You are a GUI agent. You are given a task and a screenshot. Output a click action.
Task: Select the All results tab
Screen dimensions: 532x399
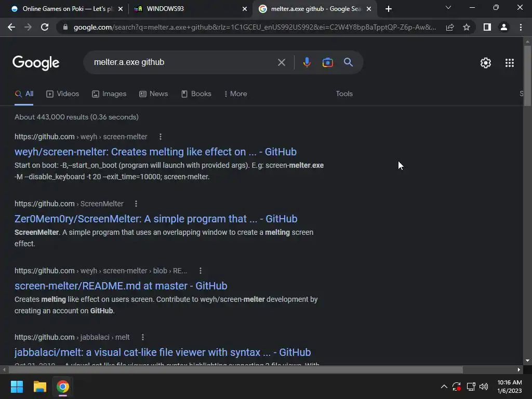pyautogui.click(x=24, y=94)
